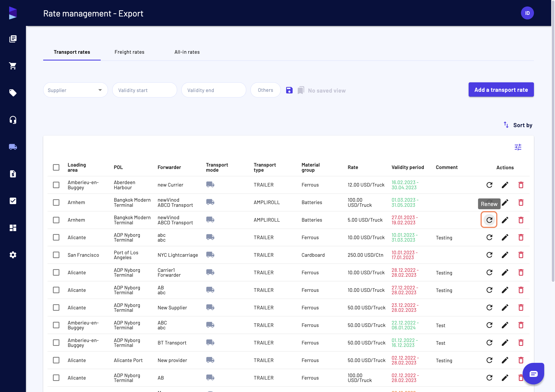Click Add a transport rate button

(x=501, y=90)
